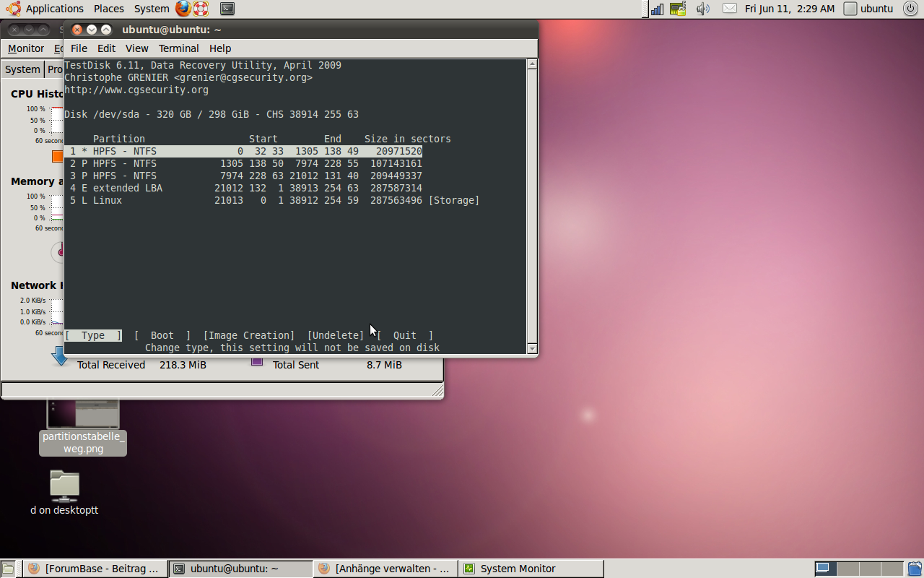Launch Firefox from the top panel

pos(183,9)
